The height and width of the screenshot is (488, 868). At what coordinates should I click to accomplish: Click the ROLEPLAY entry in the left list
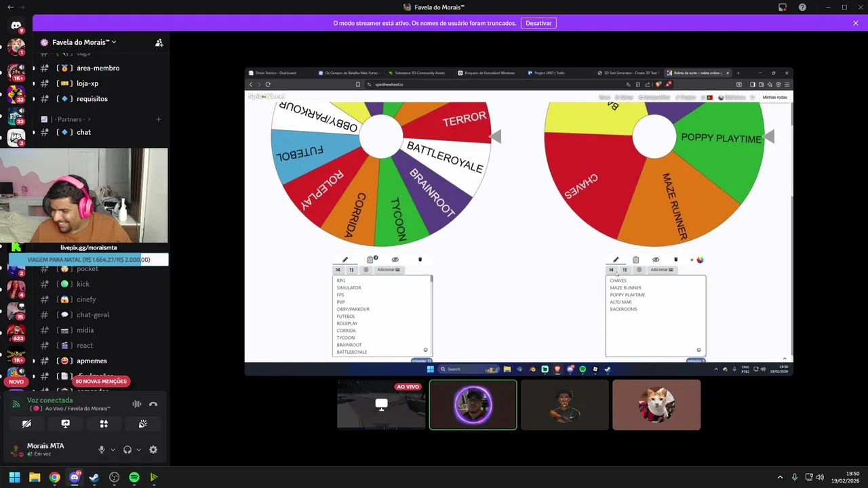[347, 323]
